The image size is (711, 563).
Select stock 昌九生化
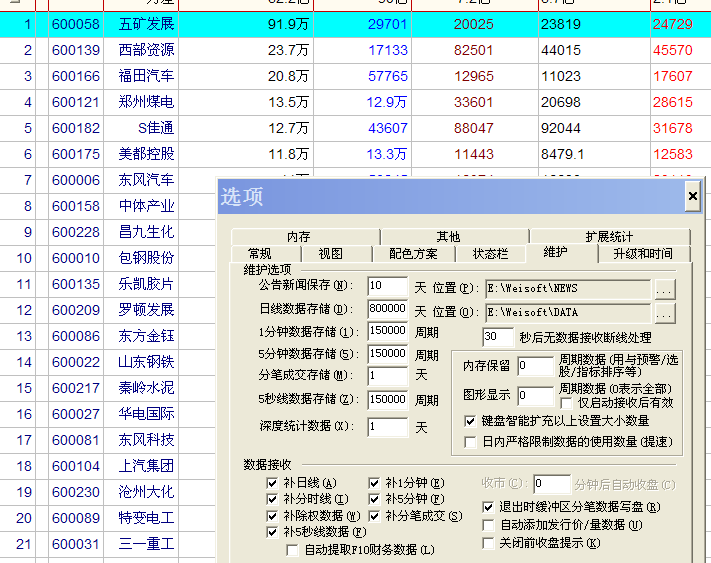click(x=146, y=232)
